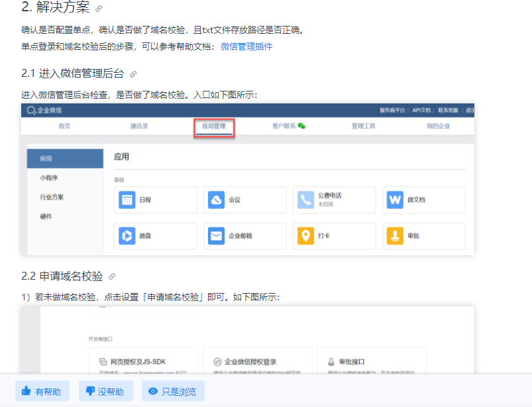Click the 企业微信授权登录 icon
This screenshot has height=407, width=532.
pos(217,362)
